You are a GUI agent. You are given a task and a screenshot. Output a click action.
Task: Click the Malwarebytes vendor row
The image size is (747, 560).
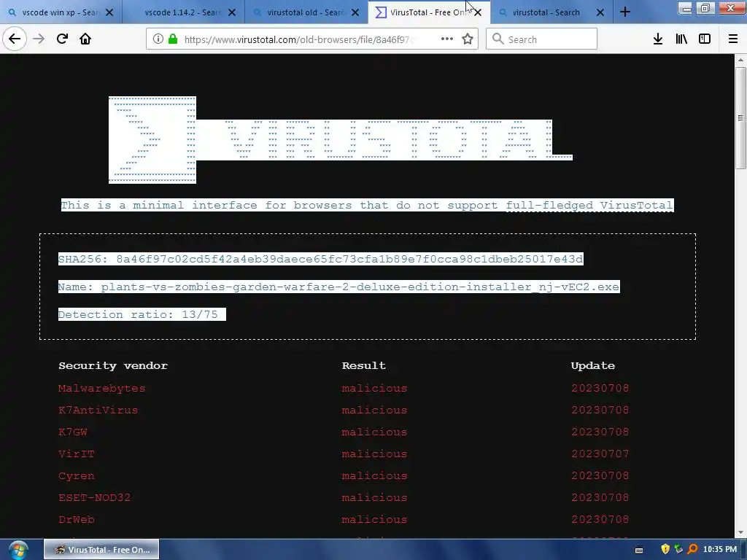coord(343,388)
